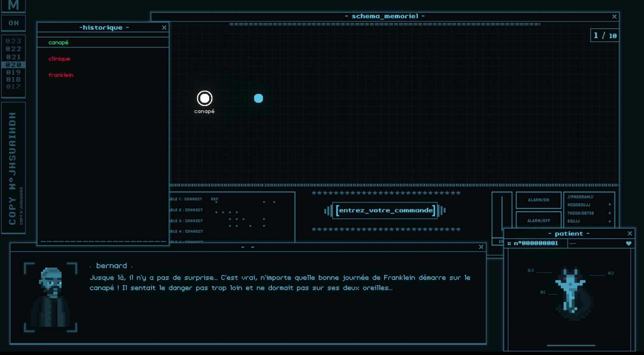Screen dimensions: 644x355
Task: Select entry 020 in number list
Action: tap(14, 65)
